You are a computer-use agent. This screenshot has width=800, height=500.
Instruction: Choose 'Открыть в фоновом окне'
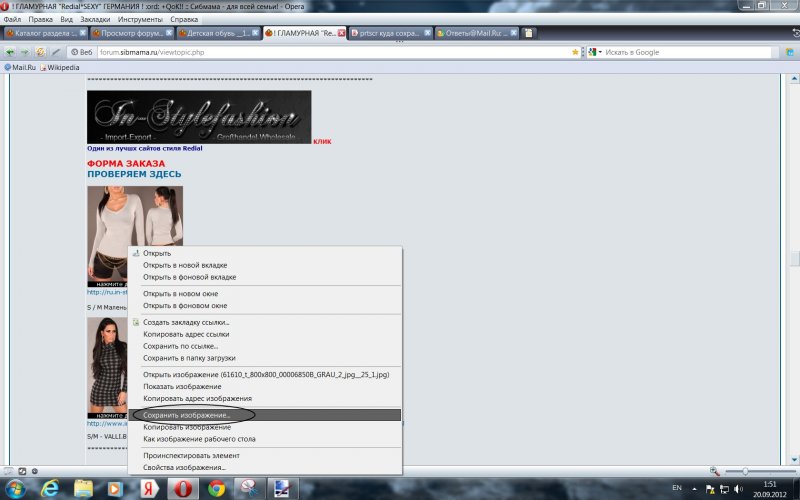[265, 306]
